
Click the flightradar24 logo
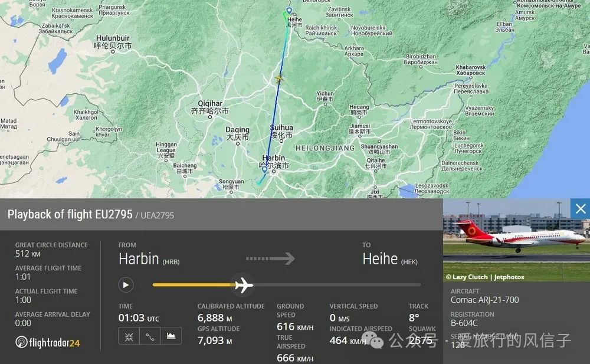(x=48, y=342)
